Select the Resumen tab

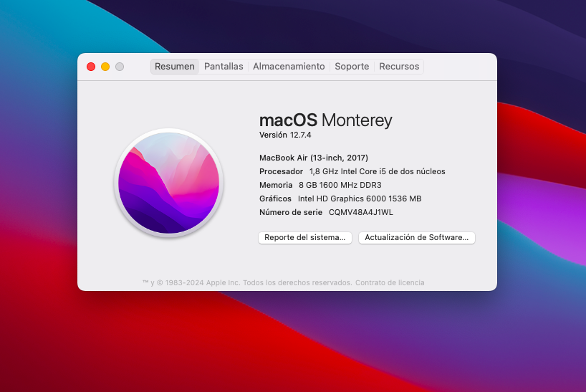pyautogui.click(x=175, y=67)
